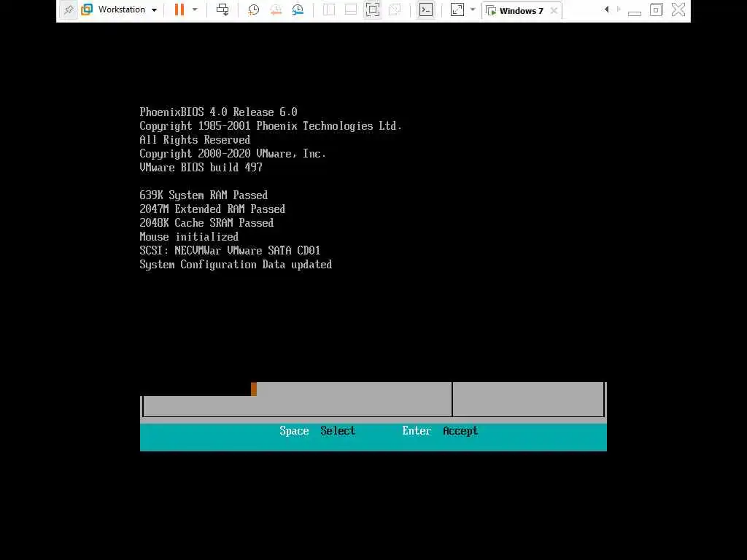Open the Workstation menu
The width and height of the screenshot is (747, 560).
[x=122, y=9]
